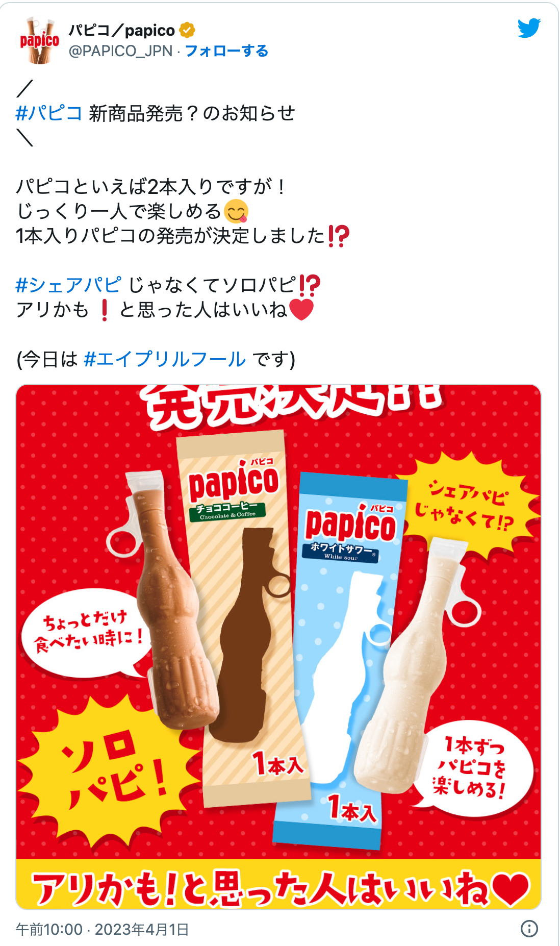Click the yummy face emoji
Viewport: 560px width, 946px height.
pos(236,211)
